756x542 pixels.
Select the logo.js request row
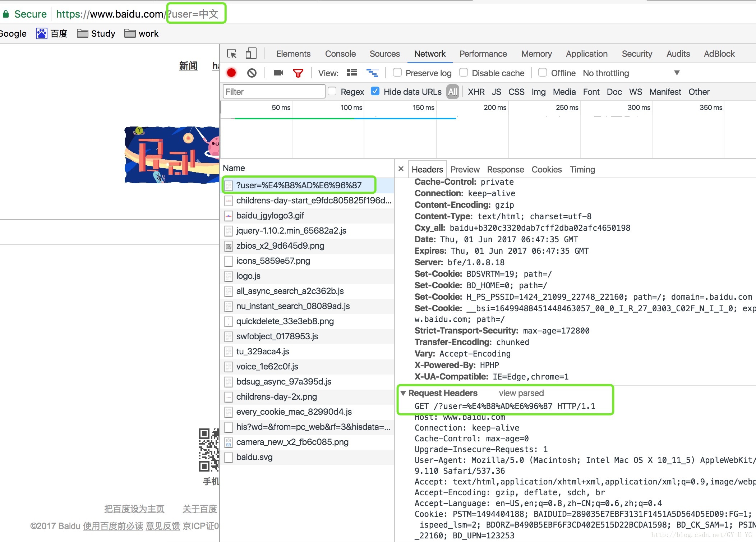coord(307,276)
